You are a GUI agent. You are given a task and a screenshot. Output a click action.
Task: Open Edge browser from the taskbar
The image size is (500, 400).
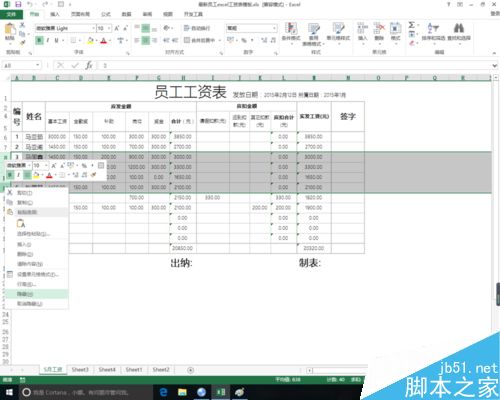tap(163, 392)
